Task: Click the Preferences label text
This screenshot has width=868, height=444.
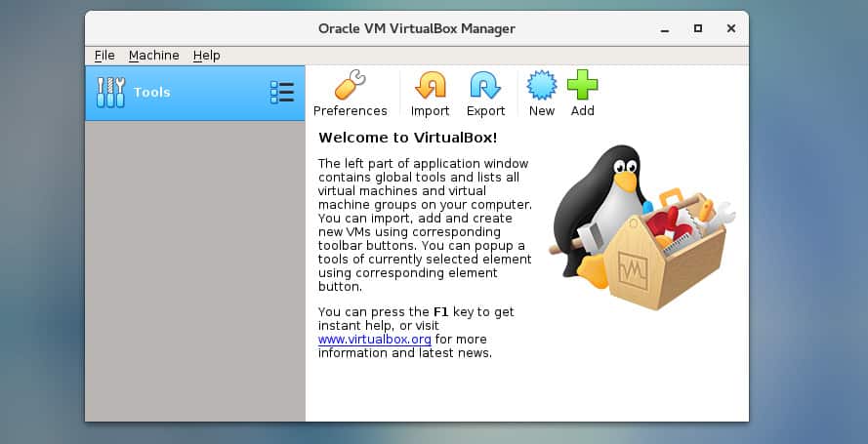Action: [350, 110]
